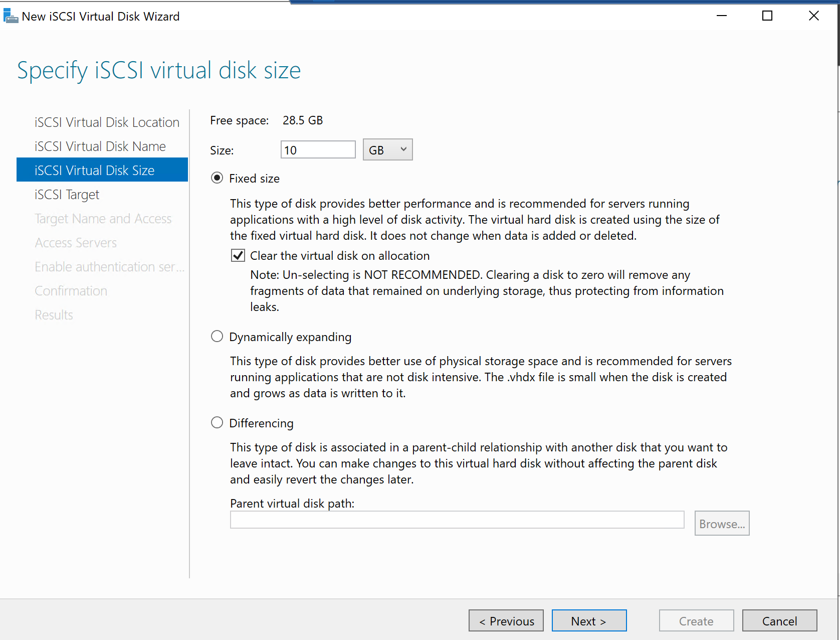Go to iSCSI Virtual Disk Name step
Image resolution: width=840 pixels, height=640 pixels.
pos(100,146)
